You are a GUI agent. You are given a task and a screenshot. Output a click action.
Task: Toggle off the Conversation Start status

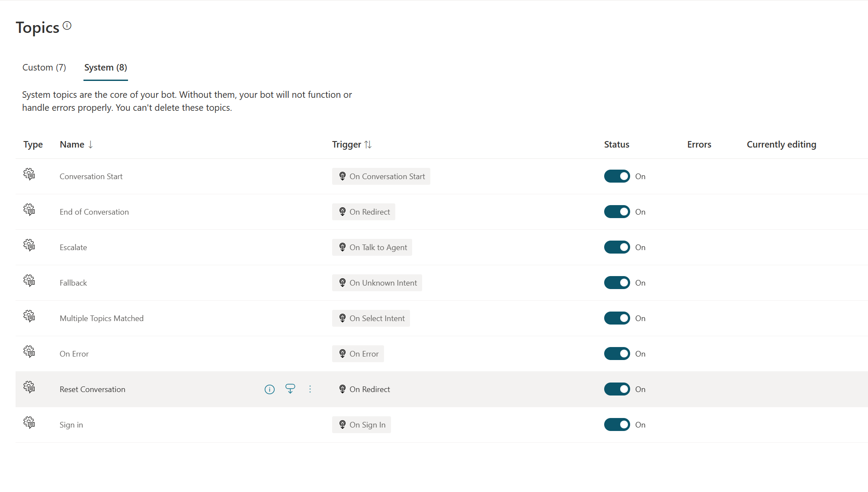click(617, 176)
